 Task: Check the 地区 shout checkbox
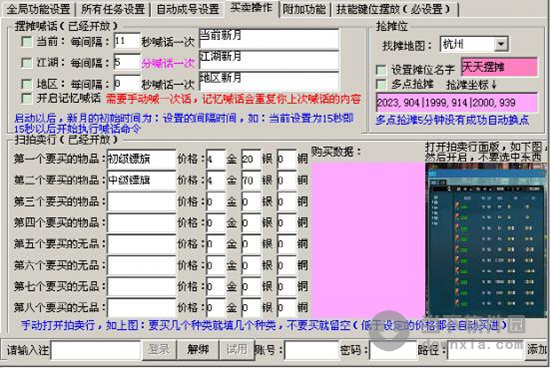pos(27,84)
